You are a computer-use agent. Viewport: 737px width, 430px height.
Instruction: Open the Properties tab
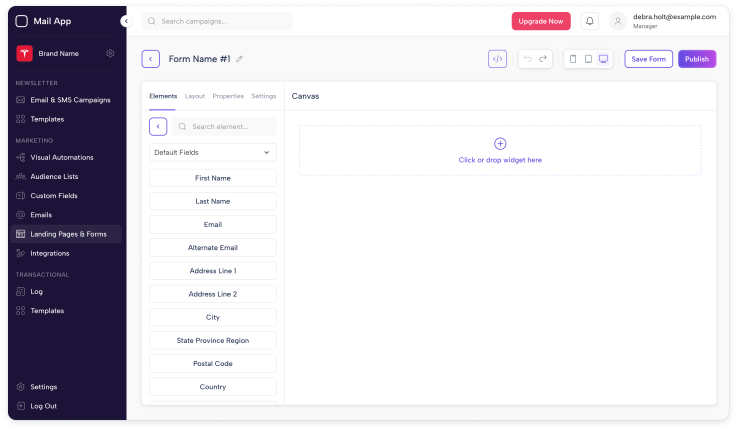click(228, 96)
